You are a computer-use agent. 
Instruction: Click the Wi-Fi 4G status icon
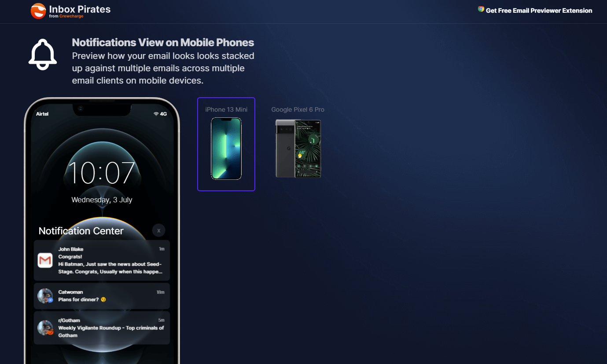tap(160, 114)
